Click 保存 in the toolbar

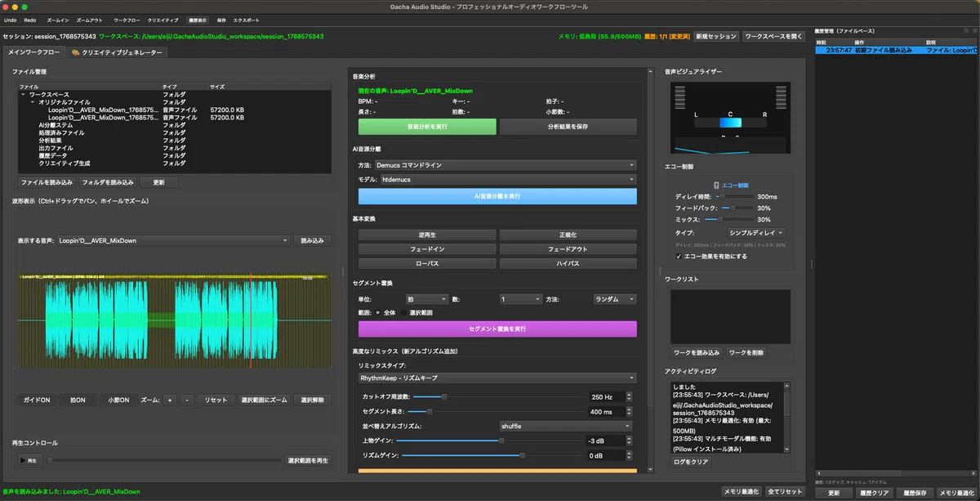pos(221,19)
